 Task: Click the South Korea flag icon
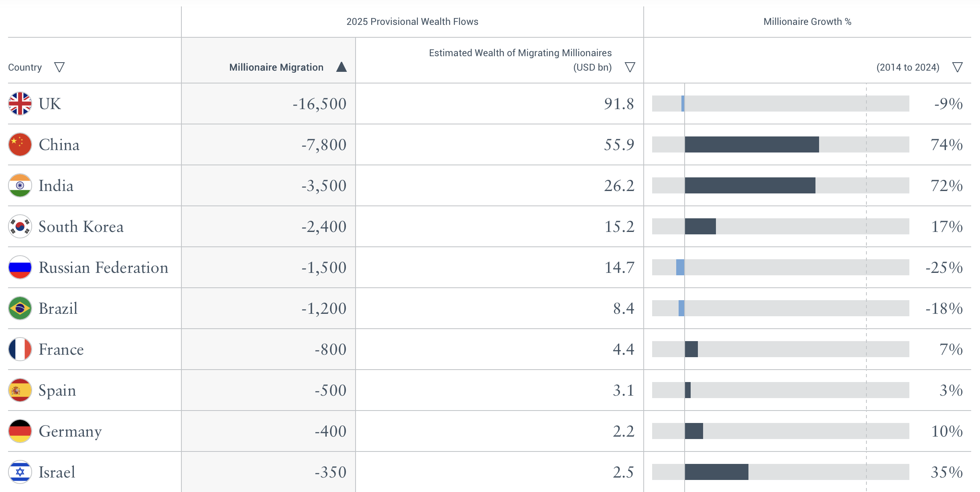click(x=20, y=226)
